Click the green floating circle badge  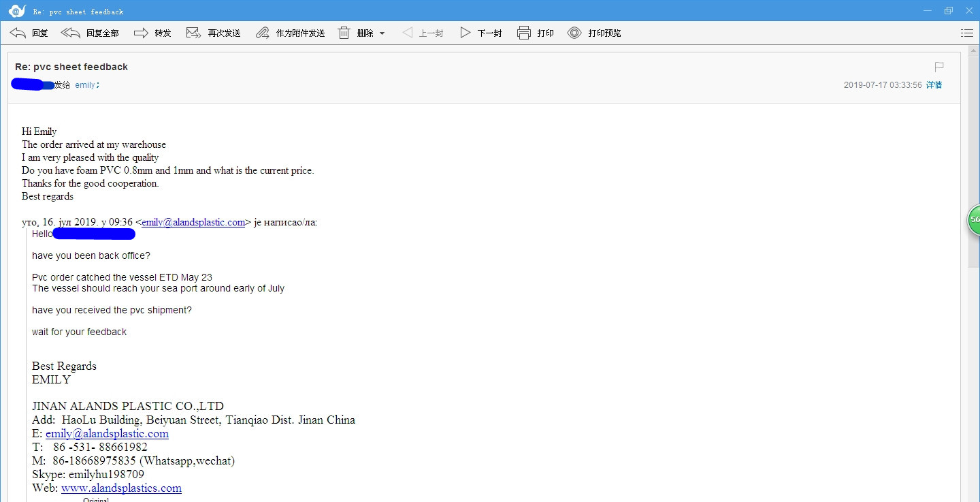(974, 220)
